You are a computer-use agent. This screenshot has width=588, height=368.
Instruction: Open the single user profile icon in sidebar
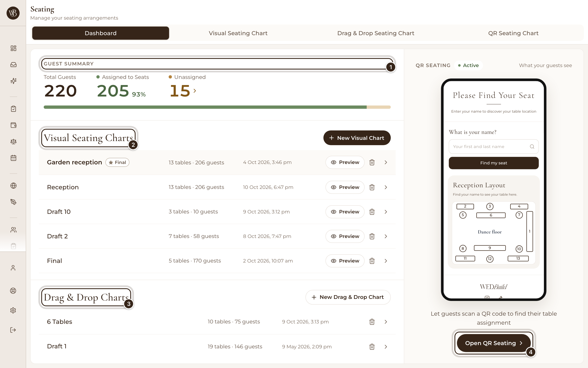coord(13,268)
